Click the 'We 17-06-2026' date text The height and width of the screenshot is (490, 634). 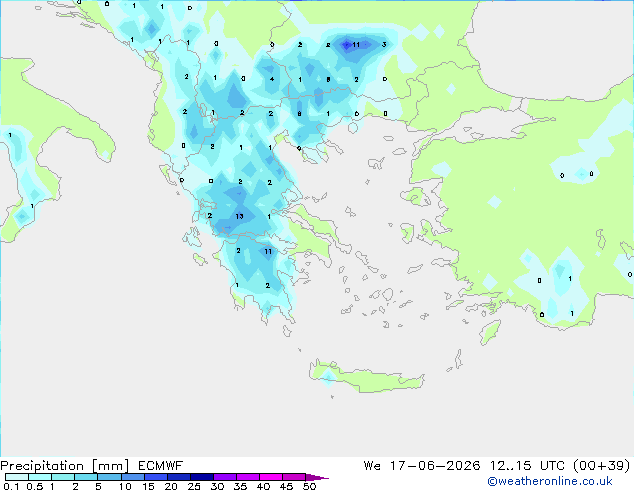[422, 466]
